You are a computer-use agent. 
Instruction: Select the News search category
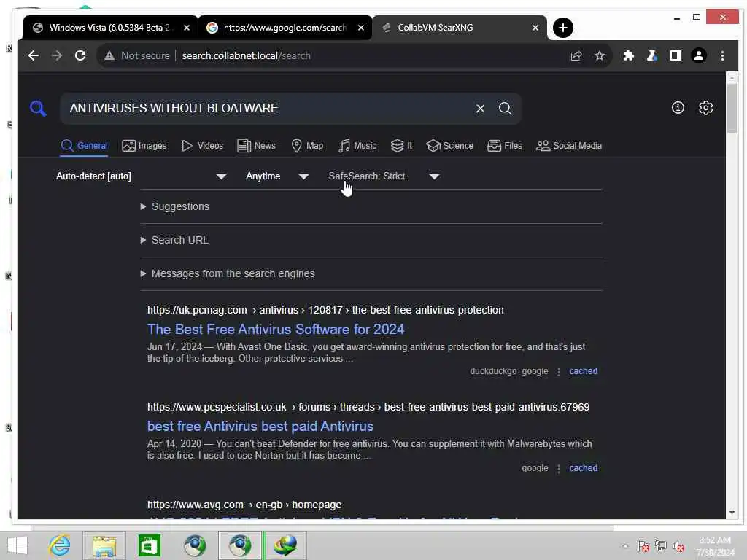(x=256, y=146)
